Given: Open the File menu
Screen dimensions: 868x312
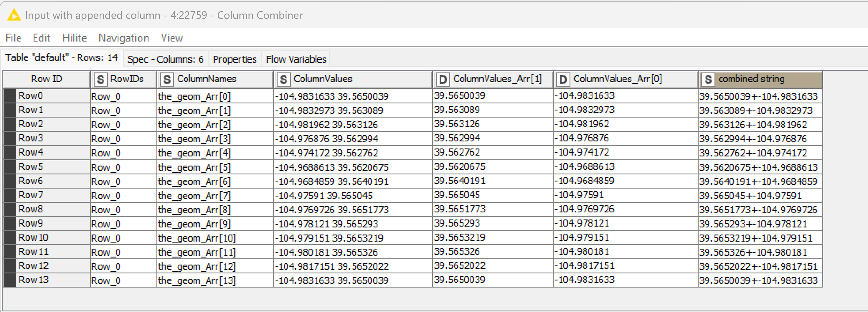Looking at the screenshot, I should click(14, 38).
